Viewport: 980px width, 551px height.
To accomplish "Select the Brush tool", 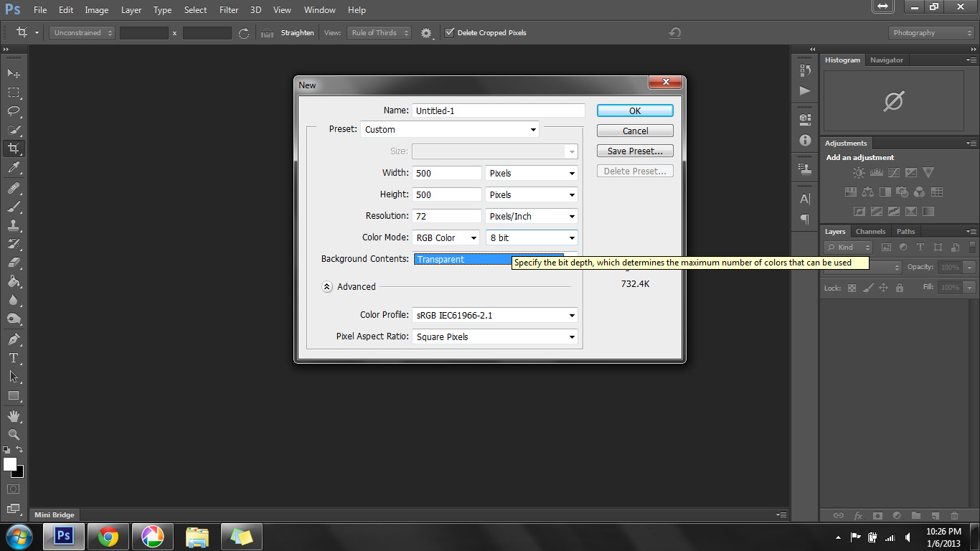I will 14,207.
